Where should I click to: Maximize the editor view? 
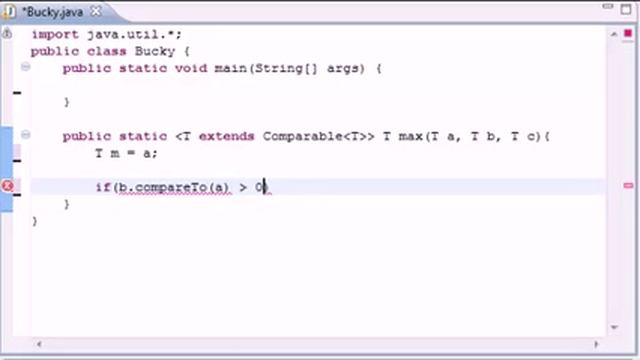pyautogui.click(x=626, y=9)
